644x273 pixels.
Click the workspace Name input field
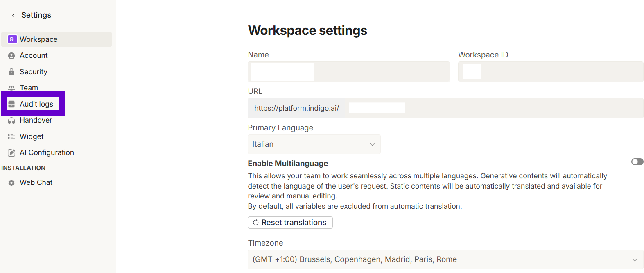[348, 72]
